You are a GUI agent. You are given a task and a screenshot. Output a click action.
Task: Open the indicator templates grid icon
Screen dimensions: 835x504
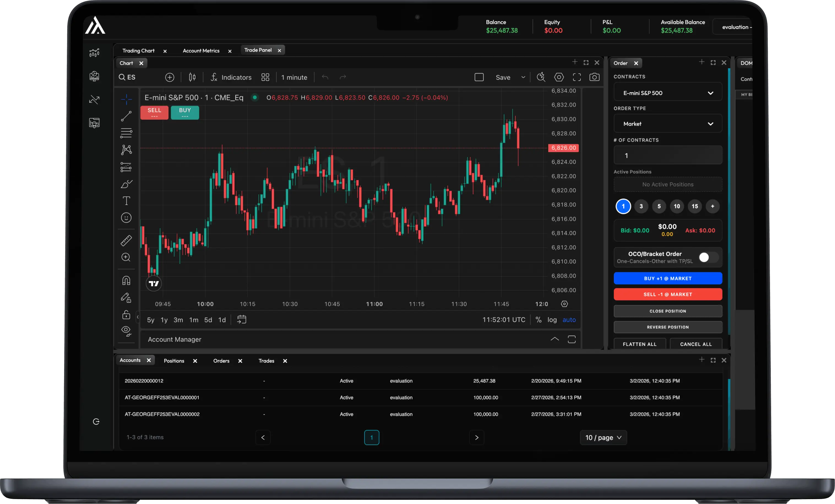(265, 77)
